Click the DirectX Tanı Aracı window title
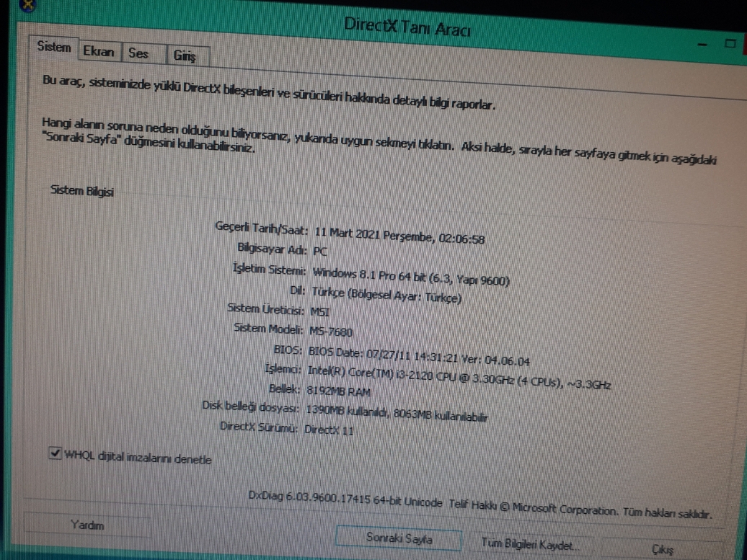 [407, 27]
